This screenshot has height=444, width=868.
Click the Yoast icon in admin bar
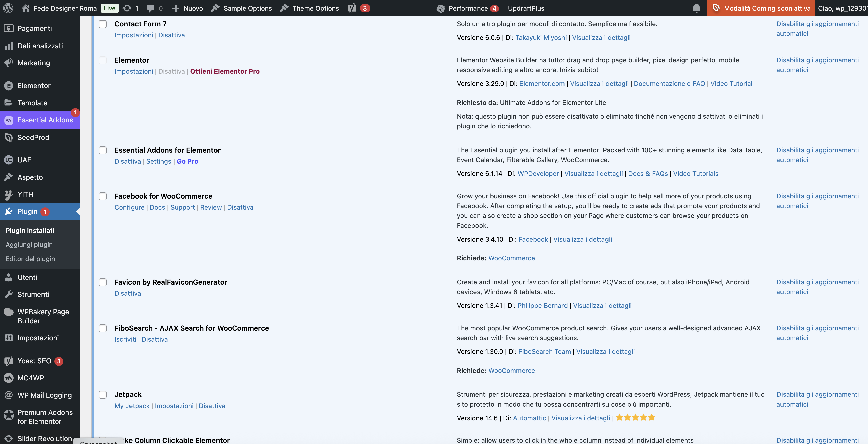pyautogui.click(x=352, y=8)
